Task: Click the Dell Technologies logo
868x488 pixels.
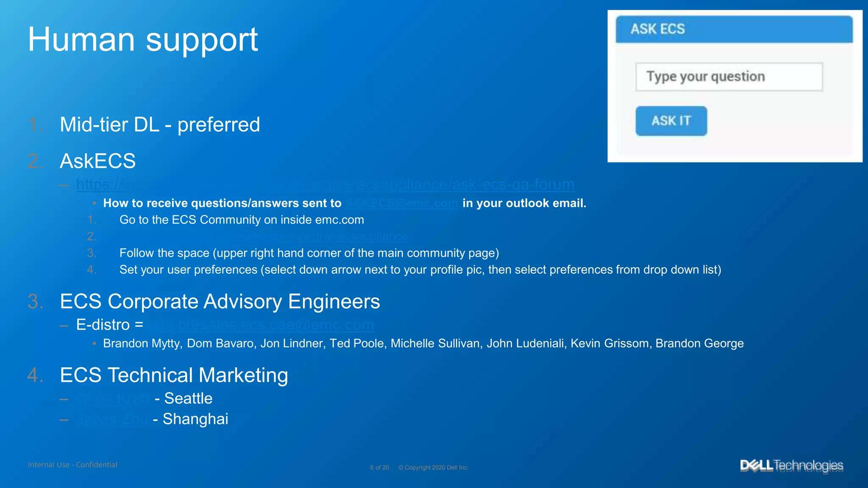Action: click(x=791, y=466)
